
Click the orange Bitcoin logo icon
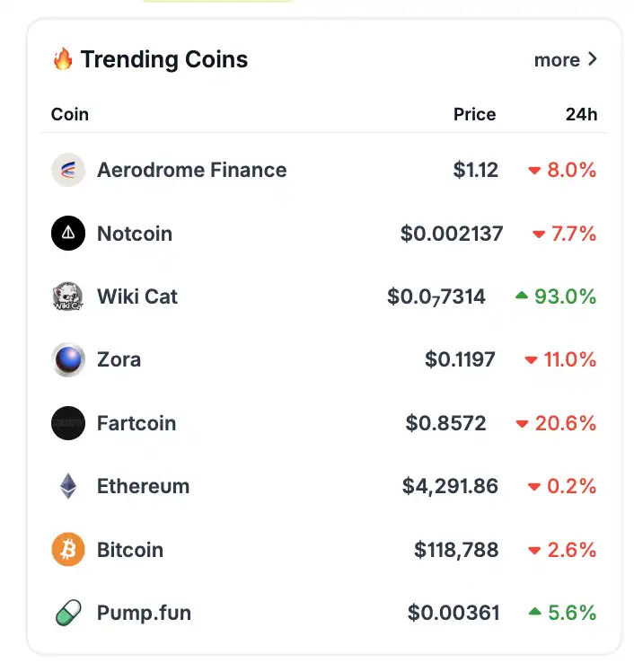(x=68, y=550)
